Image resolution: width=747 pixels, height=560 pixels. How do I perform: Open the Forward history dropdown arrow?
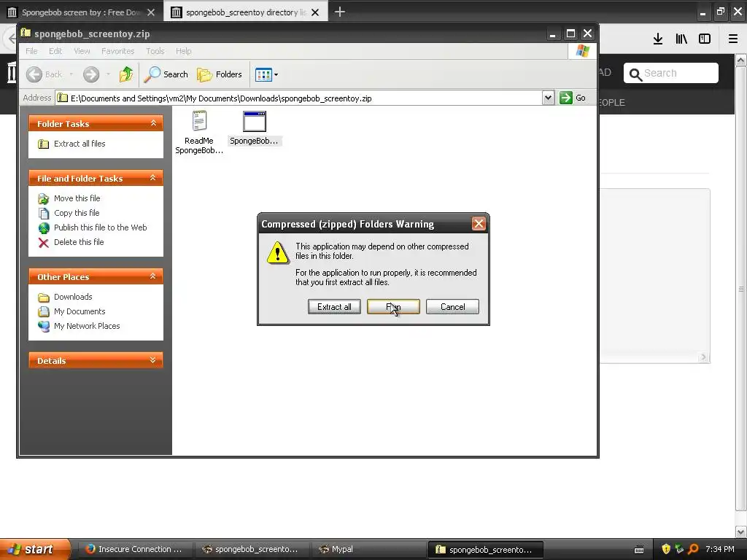(x=108, y=74)
